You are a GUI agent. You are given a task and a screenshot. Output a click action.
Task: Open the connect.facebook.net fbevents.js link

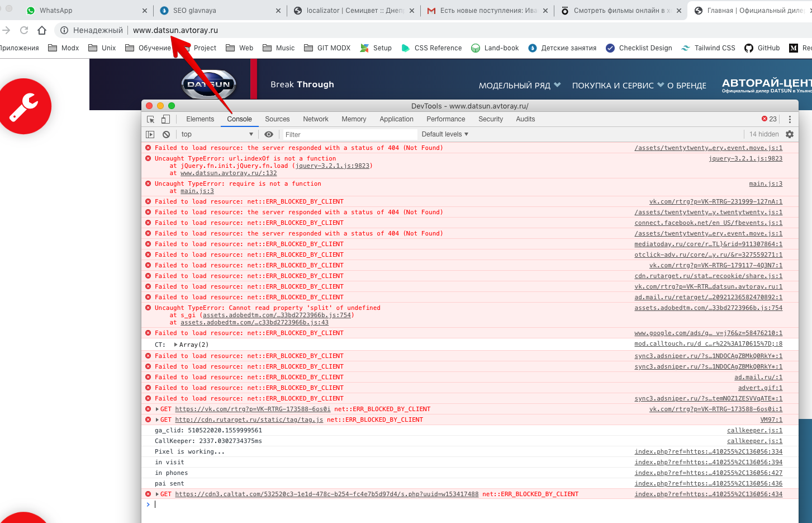point(709,223)
